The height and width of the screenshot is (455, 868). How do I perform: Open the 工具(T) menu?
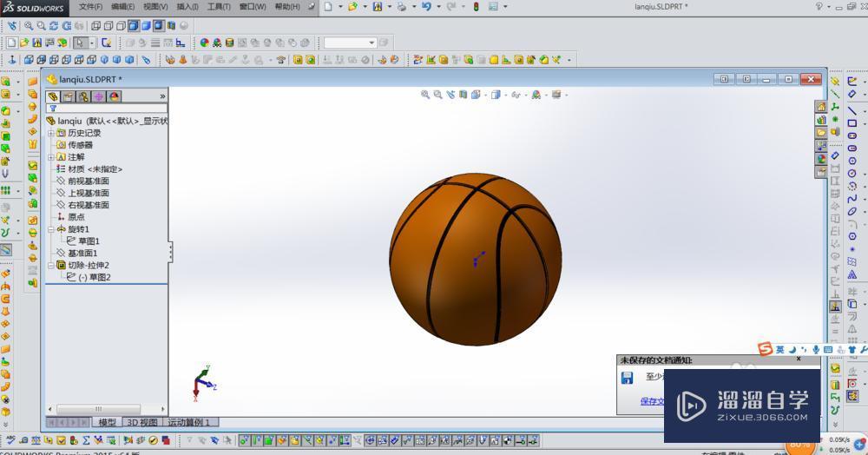[219, 7]
